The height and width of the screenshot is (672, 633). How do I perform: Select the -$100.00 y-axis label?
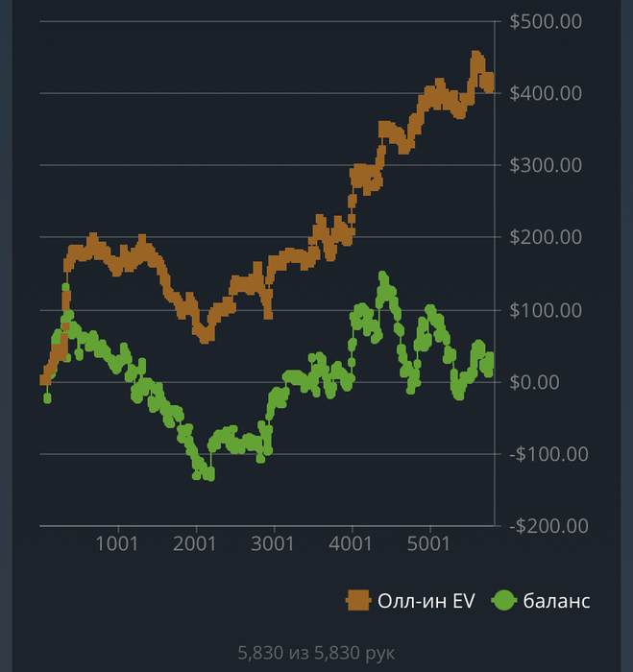click(545, 454)
